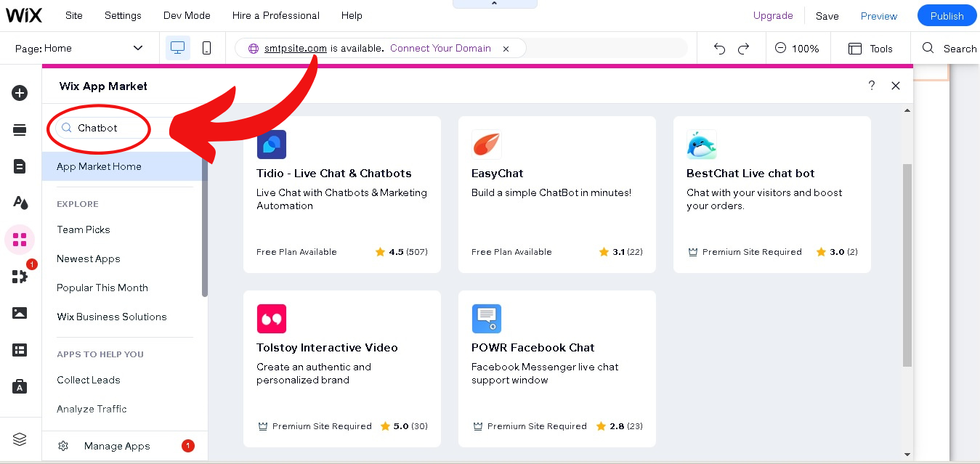The width and height of the screenshot is (980, 464).
Task: Open BestChat Live chat bot title
Action: click(750, 174)
